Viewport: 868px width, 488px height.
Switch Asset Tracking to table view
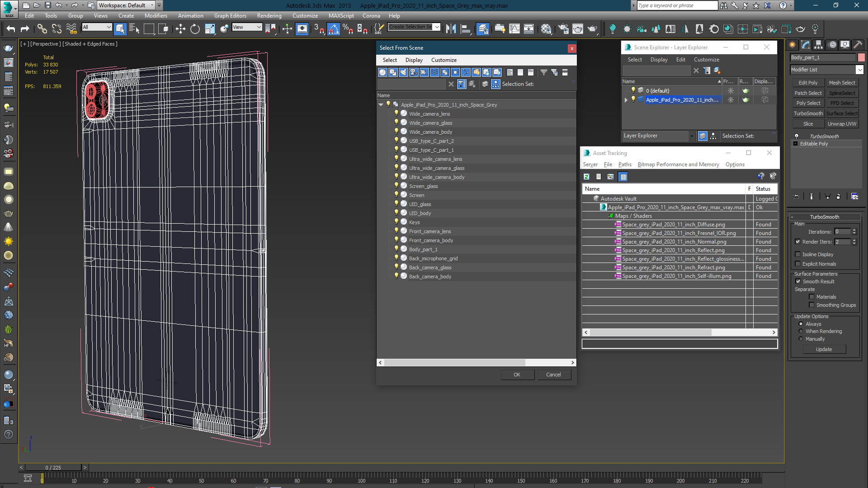click(623, 177)
